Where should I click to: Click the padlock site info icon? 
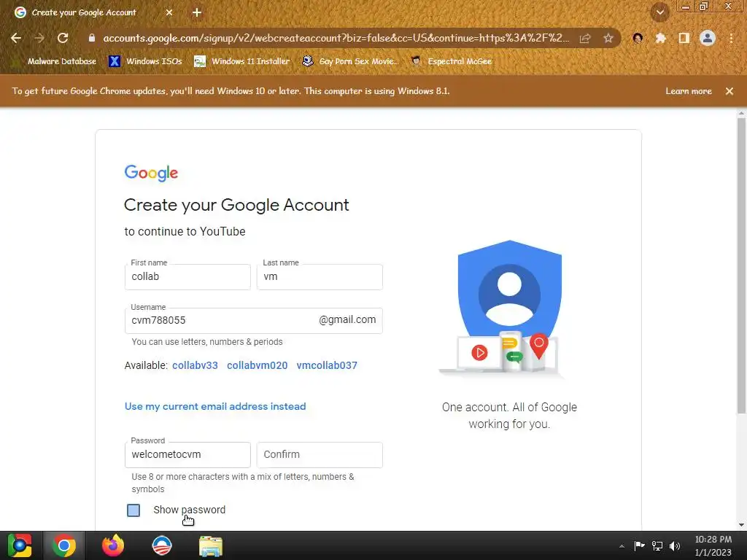point(92,38)
